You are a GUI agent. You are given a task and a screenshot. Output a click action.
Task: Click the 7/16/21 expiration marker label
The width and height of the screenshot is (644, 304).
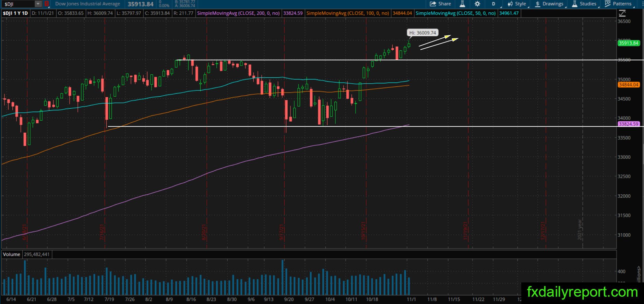click(102, 232)
